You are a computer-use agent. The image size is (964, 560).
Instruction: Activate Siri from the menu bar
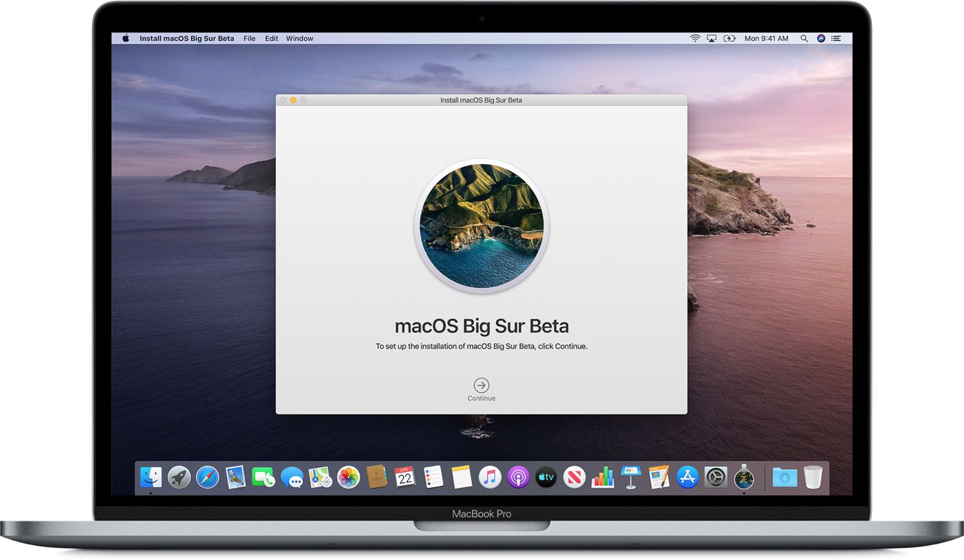click(x=821, y=38)
